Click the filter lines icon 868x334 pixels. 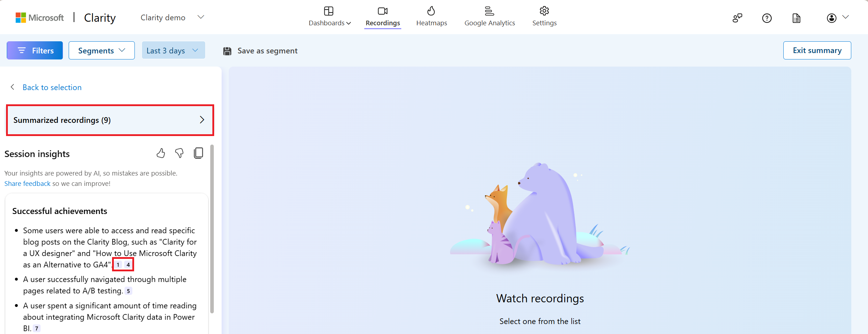pyautogui.click(x=22, y=51)
